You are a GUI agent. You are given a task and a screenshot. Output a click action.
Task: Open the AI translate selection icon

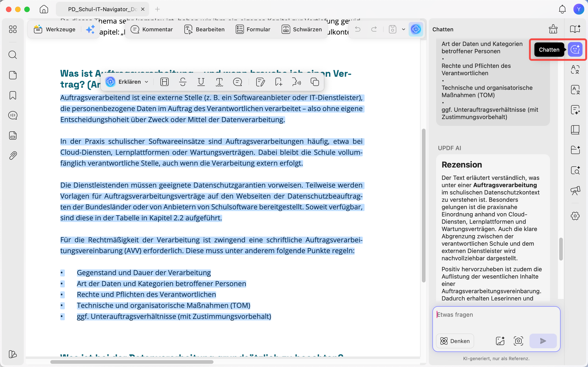(575, 70)
